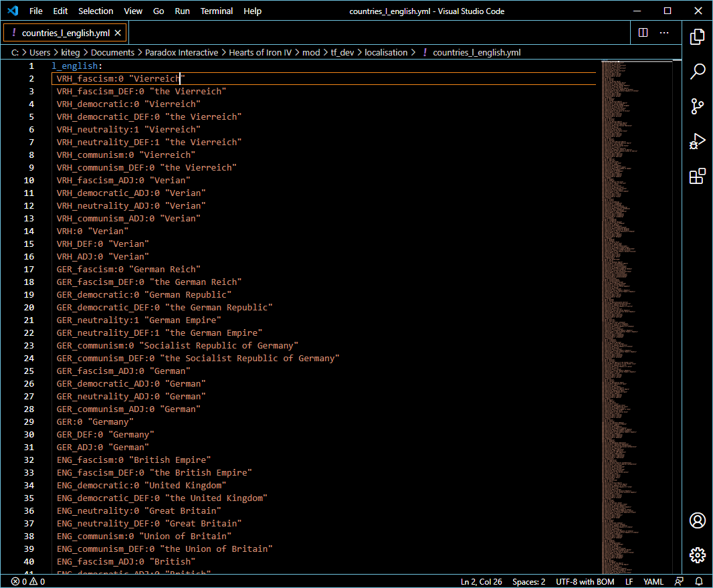Click line number 32 in gutter
Viewport: 713px width, 588px height.
coord(29,460)
